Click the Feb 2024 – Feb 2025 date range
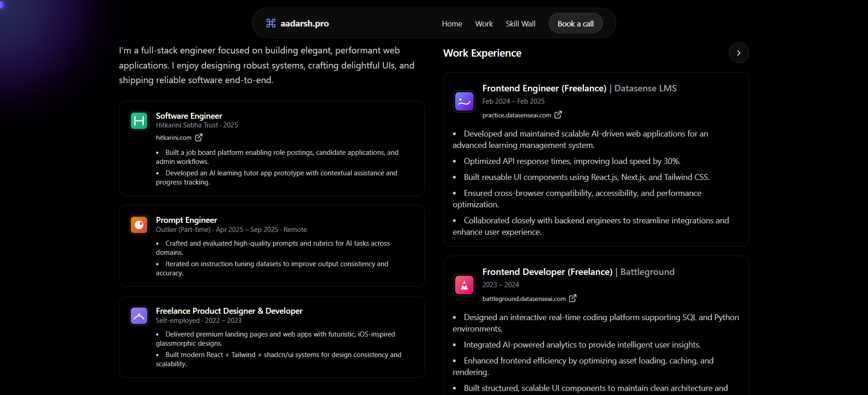Viewport: 868px width, 395px height. [513, 101]
